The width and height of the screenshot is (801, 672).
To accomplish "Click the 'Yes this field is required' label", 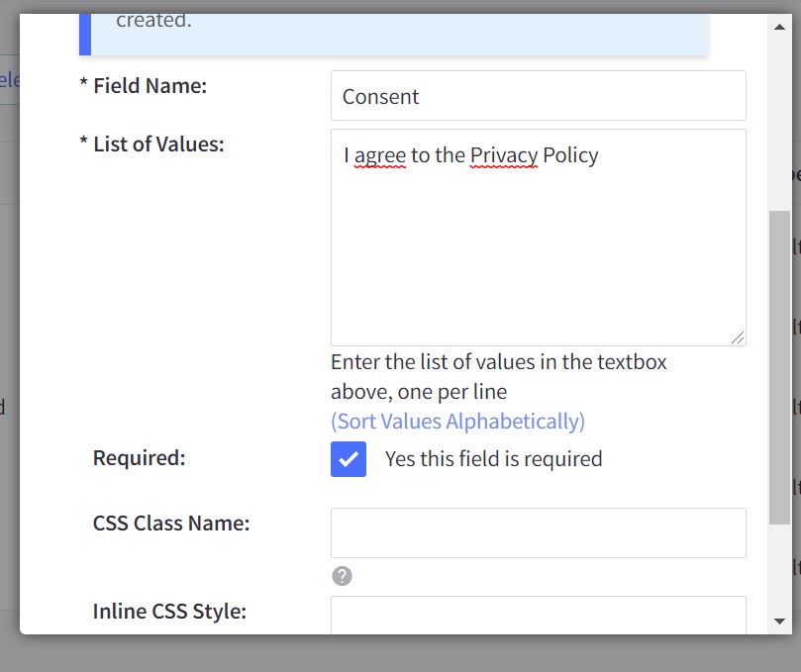I will (x=493, y=459).
